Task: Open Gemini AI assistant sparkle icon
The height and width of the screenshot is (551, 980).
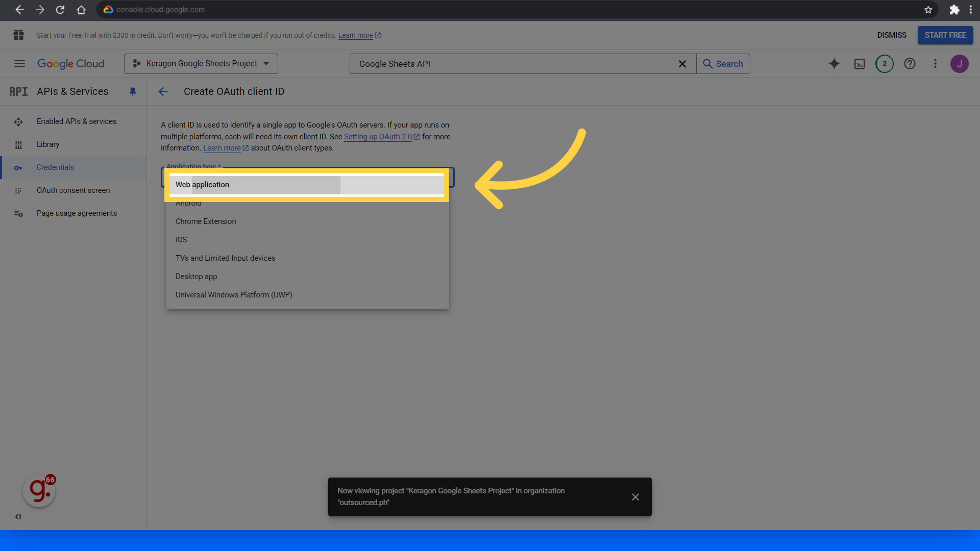Action: point(834,64)
